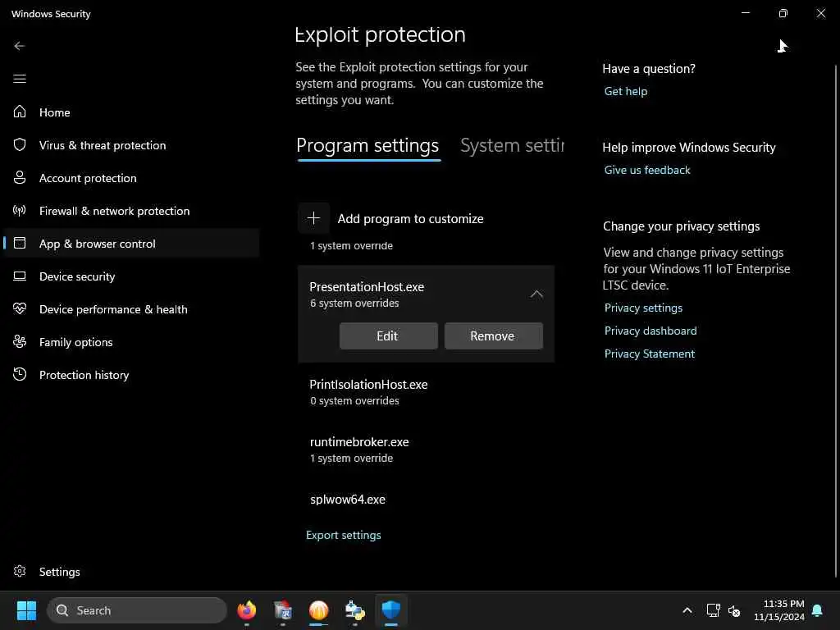Click the '6 system overrides' text

coord(354,303)
